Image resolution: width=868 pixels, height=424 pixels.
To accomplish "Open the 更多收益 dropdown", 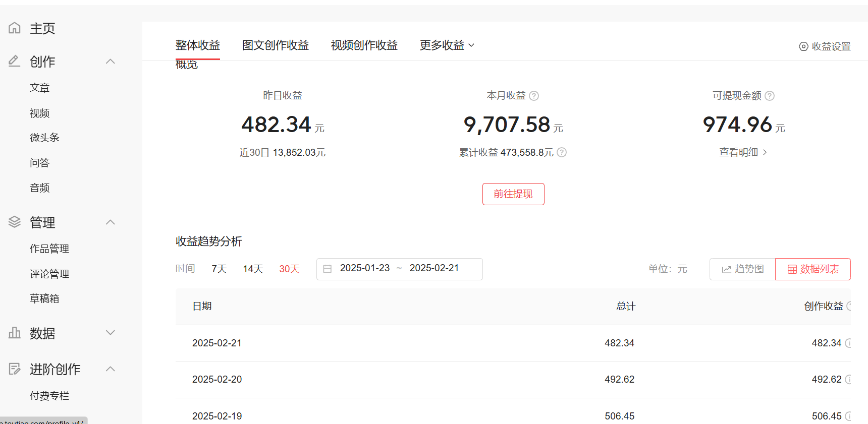I will coord(447,45).
